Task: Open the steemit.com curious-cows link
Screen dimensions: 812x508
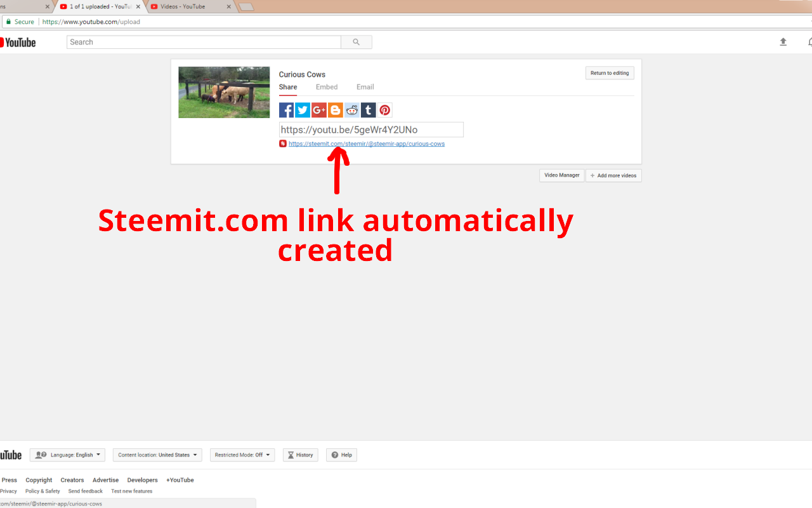Action: tap(367, 144)
